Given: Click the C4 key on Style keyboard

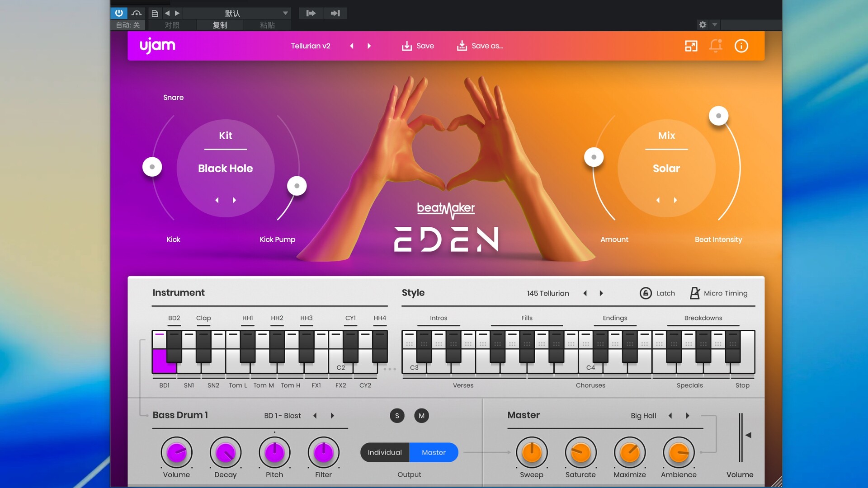Looking at the screenshot, I should click(x=590, y=367).
